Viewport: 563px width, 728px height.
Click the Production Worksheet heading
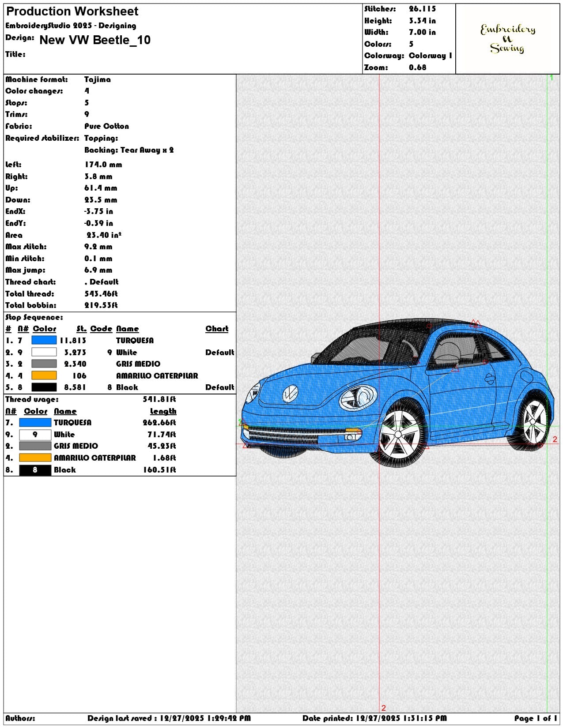click(72, 11)
